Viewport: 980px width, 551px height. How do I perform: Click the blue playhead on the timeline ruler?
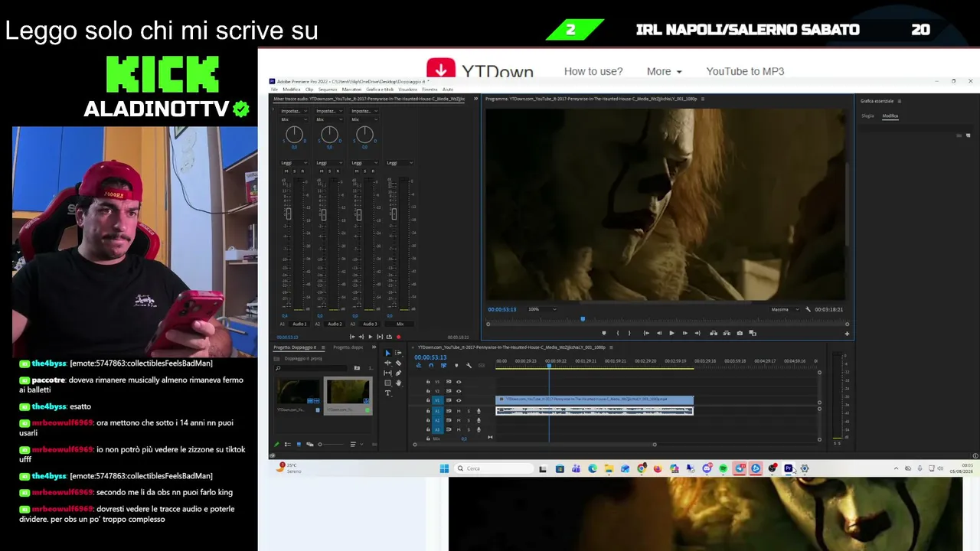point(549,366)
